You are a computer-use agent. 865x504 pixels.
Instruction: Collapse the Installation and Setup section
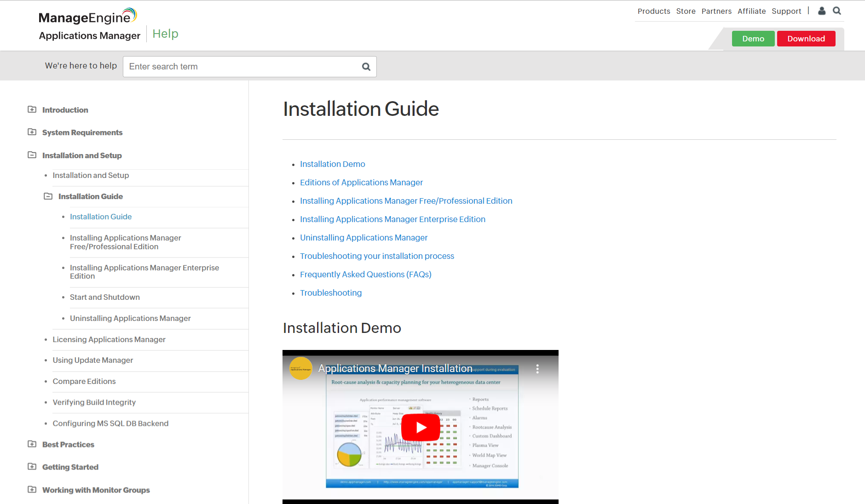point(32,155)
